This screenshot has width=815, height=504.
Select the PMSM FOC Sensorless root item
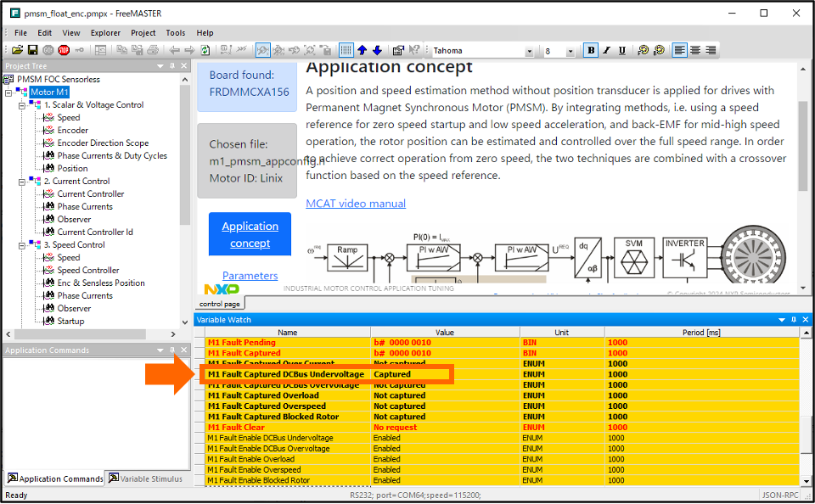[59, 79]
